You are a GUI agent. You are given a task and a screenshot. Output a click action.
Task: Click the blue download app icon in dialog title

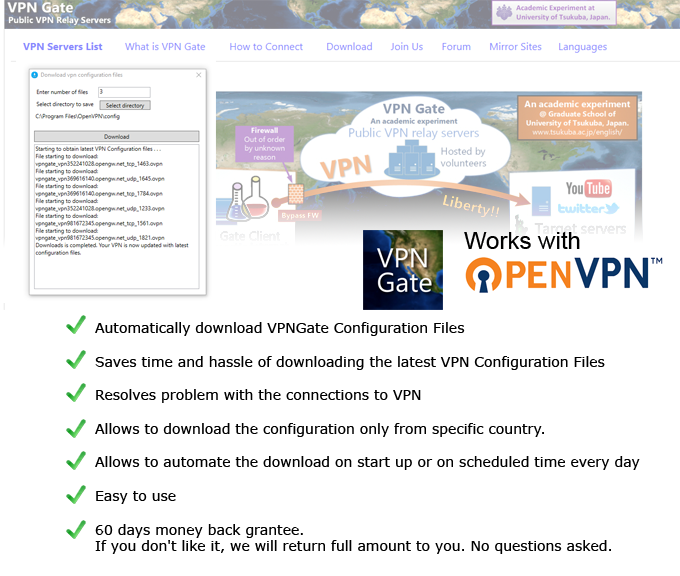[35, 75]
